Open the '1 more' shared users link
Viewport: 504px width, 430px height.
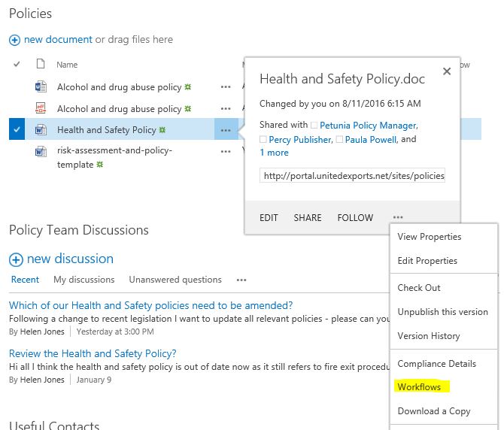[x=274, y=153]
